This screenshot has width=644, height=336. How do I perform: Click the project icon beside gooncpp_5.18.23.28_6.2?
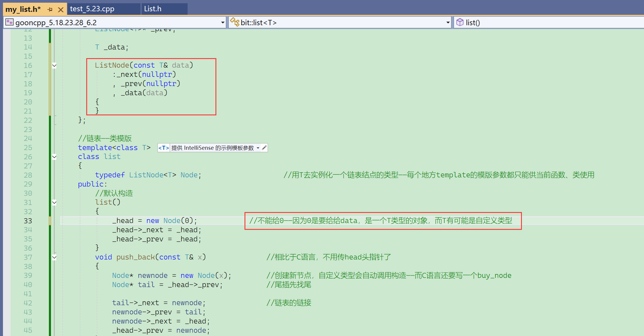click(9, 22)
